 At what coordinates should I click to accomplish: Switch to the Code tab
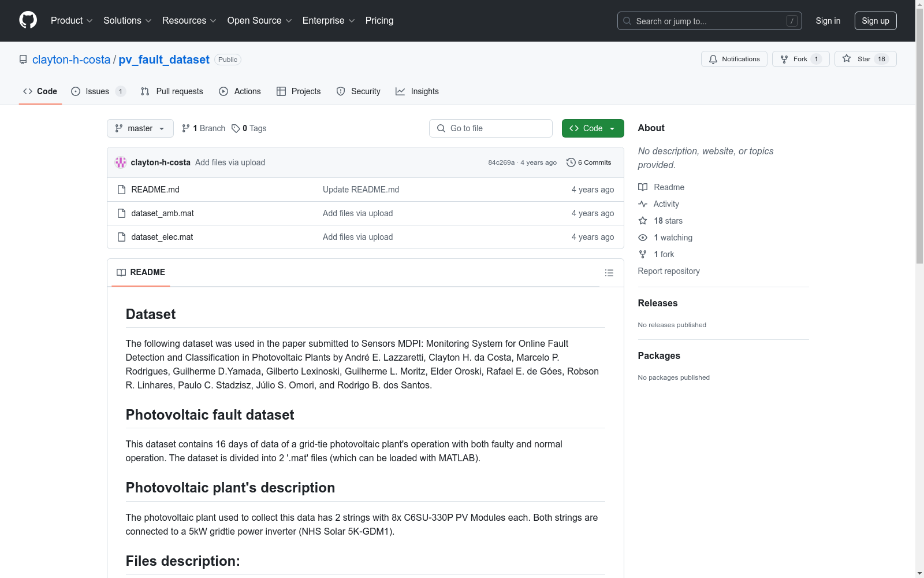[40, 91]
